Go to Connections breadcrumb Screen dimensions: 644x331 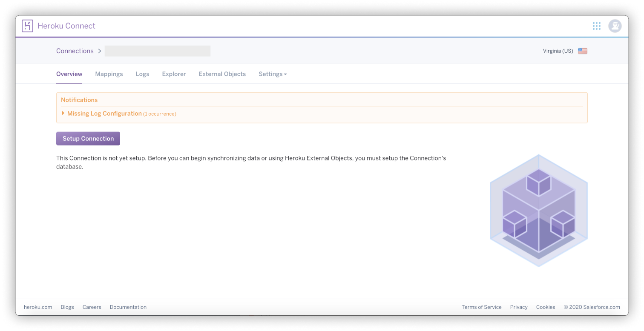click(x=75, y=51)
